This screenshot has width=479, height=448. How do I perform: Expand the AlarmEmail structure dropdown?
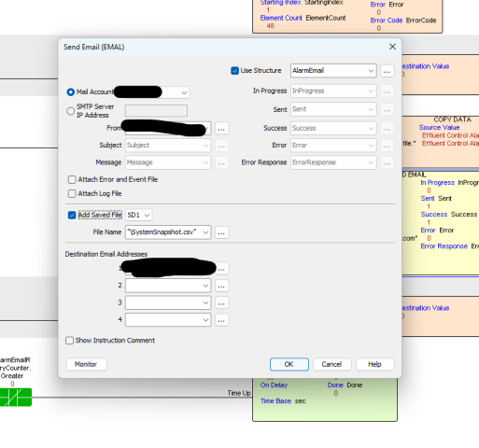pyautogui.click(x=371, y=71)
